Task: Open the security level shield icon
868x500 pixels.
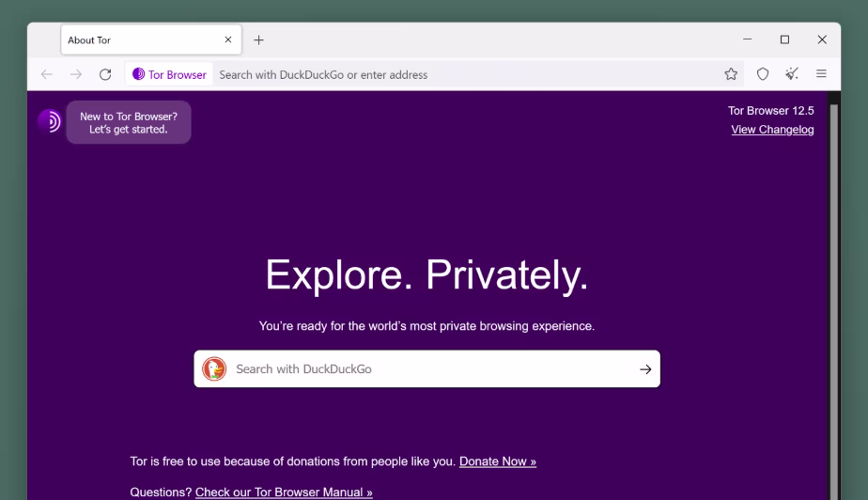Action: pos(763,74)
